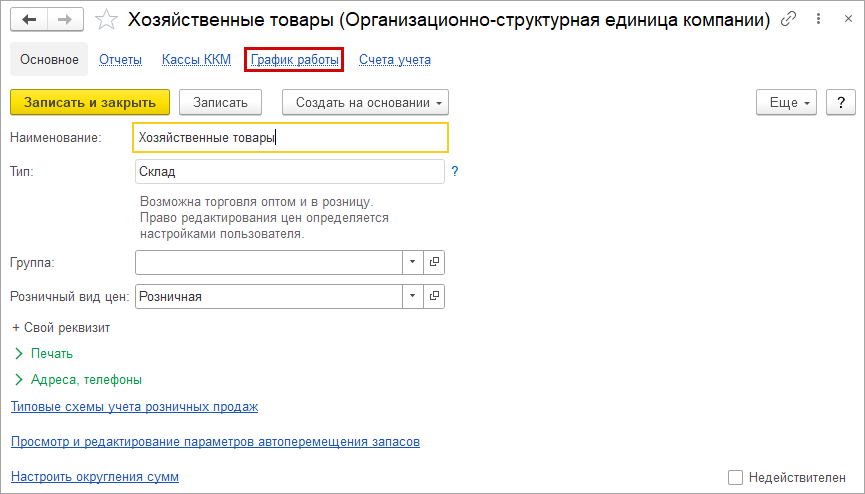Open the Кассы ККМ tab

pos(196,60)
